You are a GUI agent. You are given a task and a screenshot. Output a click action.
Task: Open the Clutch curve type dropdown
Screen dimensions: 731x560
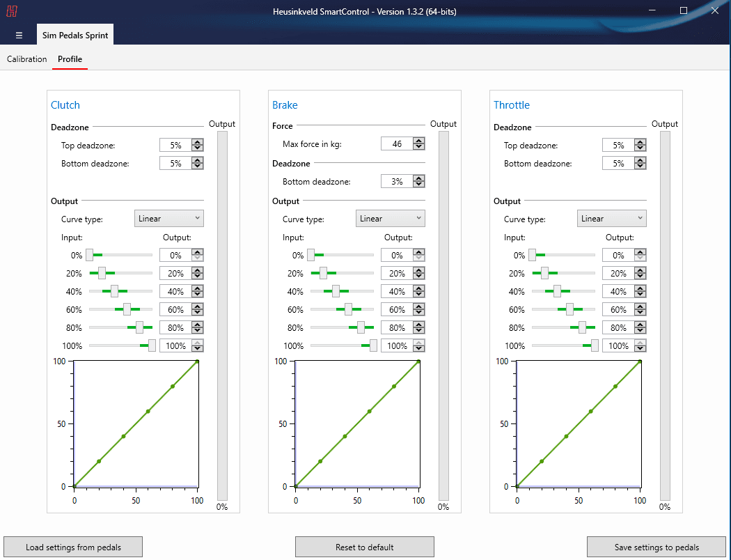click(168, 219)
